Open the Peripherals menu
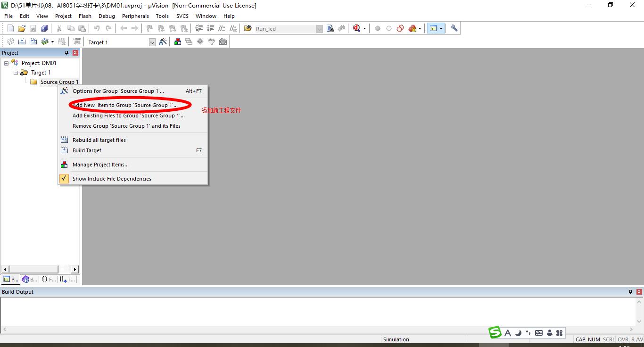The image size is (644, 347). 135,16
